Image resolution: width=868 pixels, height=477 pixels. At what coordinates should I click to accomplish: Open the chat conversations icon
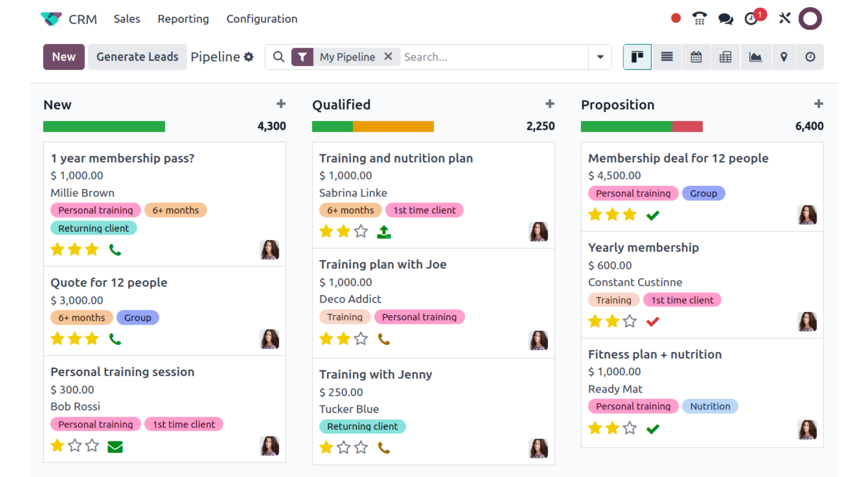point(725,19)
